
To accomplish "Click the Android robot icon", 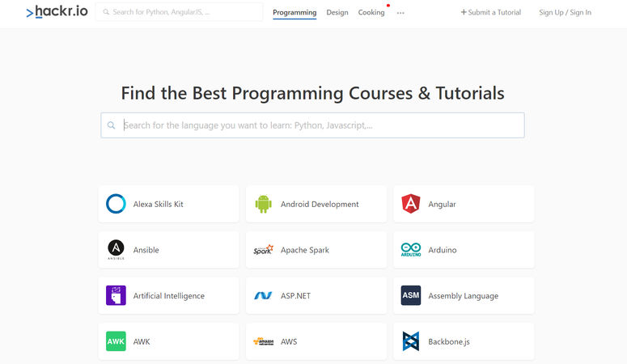I will pos(263,204).
